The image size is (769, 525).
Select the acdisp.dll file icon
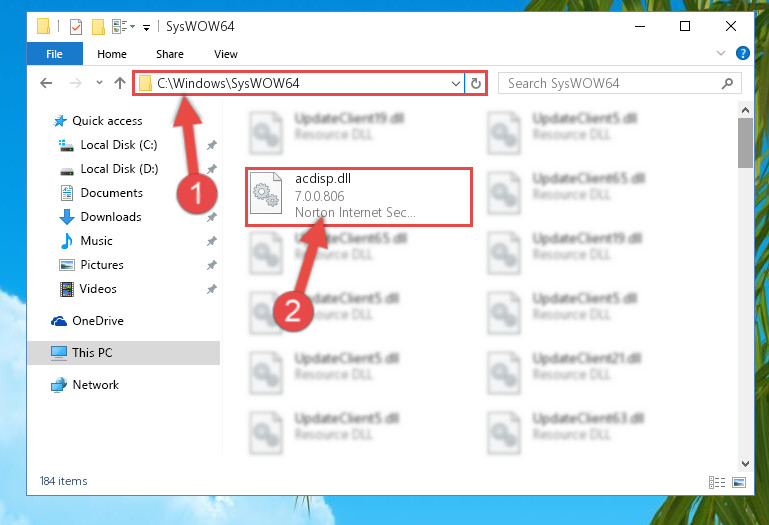pyautogui.click(x=266, y=194)
